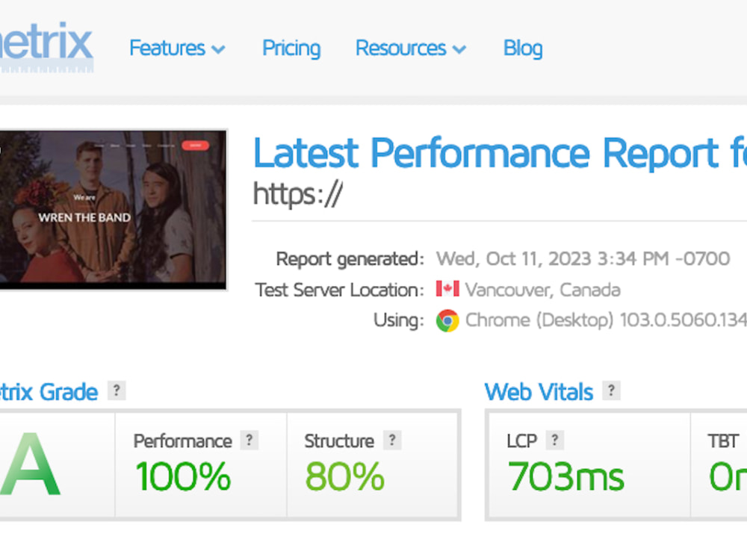Click the TBT metric label

(722, 441)
